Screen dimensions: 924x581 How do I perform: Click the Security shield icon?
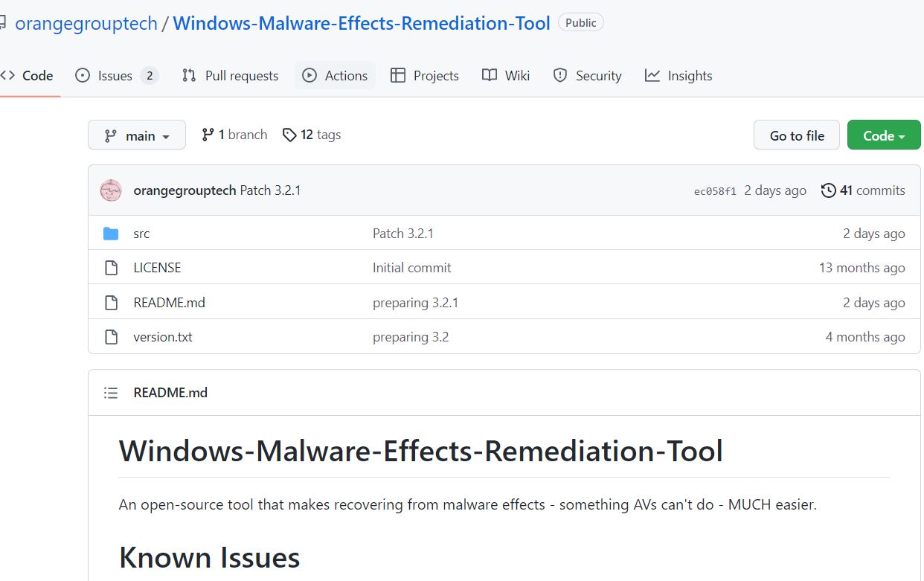pyautogui.click(x=560, y=75)
